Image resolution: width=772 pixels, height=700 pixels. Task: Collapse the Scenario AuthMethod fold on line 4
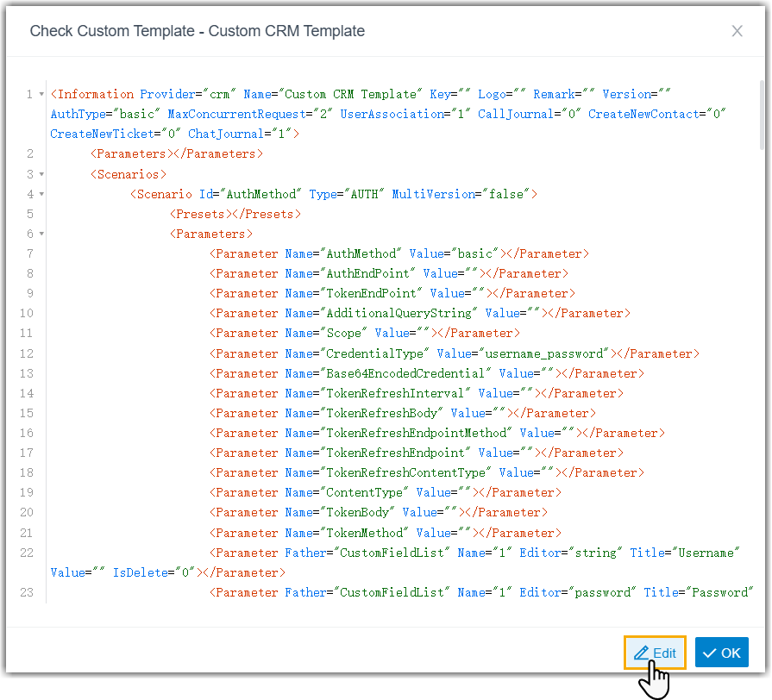[42, 194]
